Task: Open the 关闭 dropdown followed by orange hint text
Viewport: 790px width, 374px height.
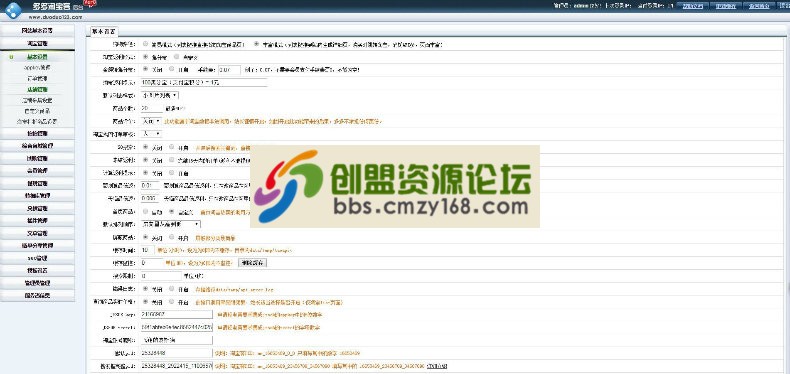Action: tap(152, 121)
